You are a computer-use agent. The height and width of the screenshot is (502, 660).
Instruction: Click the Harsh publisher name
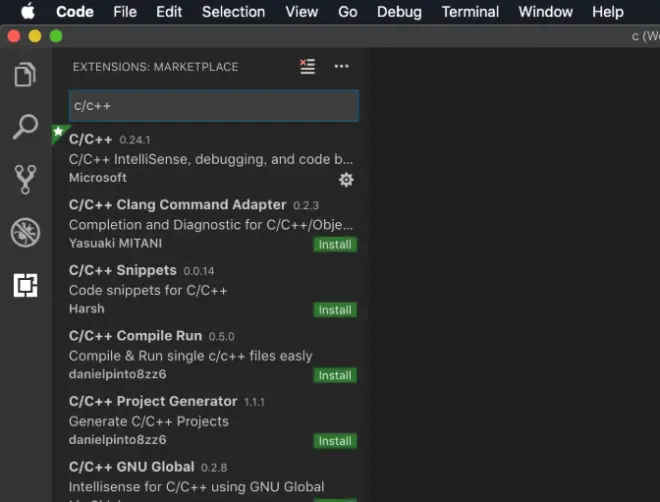click(87, 309)
